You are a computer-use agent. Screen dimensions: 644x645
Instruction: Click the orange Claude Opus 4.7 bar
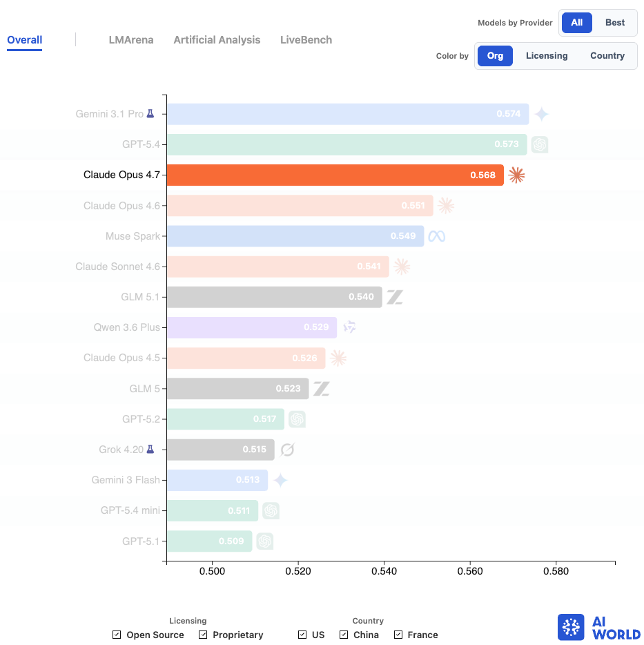(335, 175)
